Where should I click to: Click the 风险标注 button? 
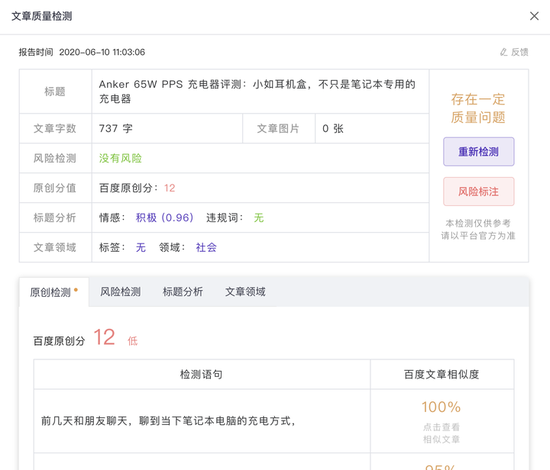(x=478, y=192)
